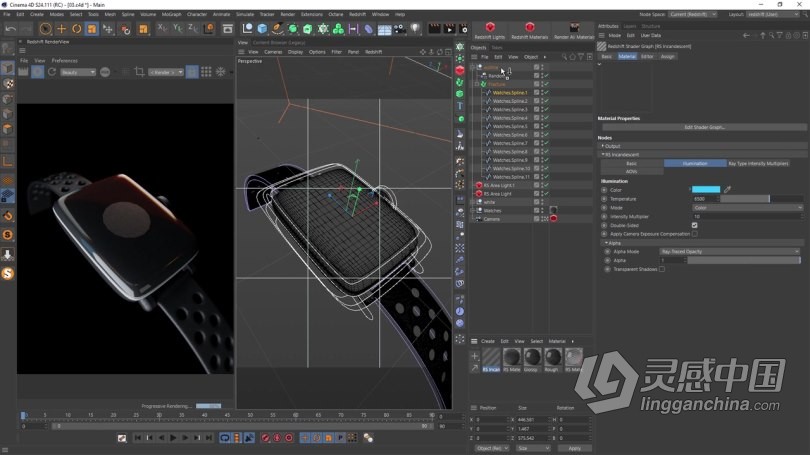Viewport: 810px width, 455px height.
Task: Open the MoGraph menu
Action: point(172,14)
